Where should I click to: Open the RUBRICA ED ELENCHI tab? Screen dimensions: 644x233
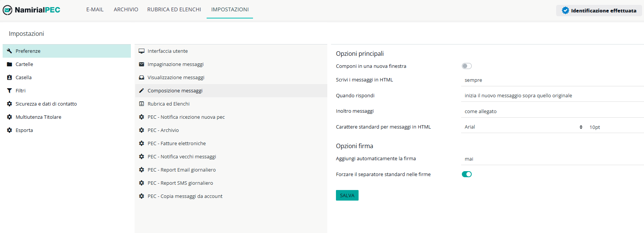click(x=174, y=9)
